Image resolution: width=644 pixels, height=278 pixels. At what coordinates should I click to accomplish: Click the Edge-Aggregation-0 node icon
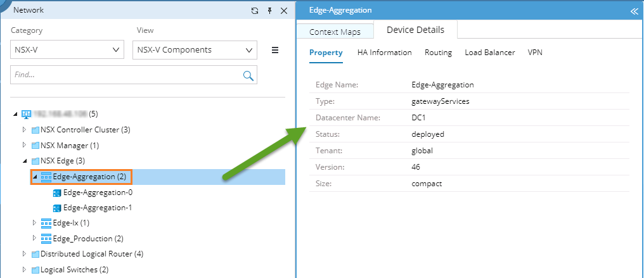tap(57, 193)
